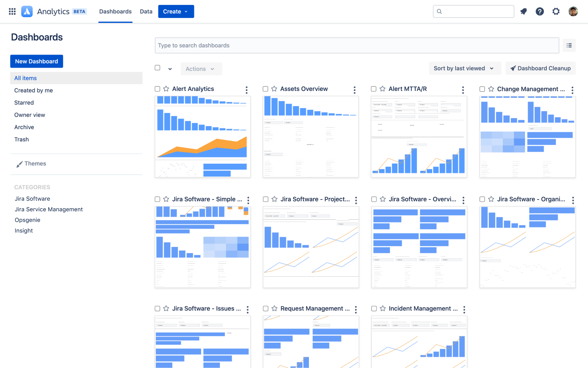Image resolution: width=588 pixels, height=368 pixels.
Task: Open the settings gear icon
Action: click(556, 11)
